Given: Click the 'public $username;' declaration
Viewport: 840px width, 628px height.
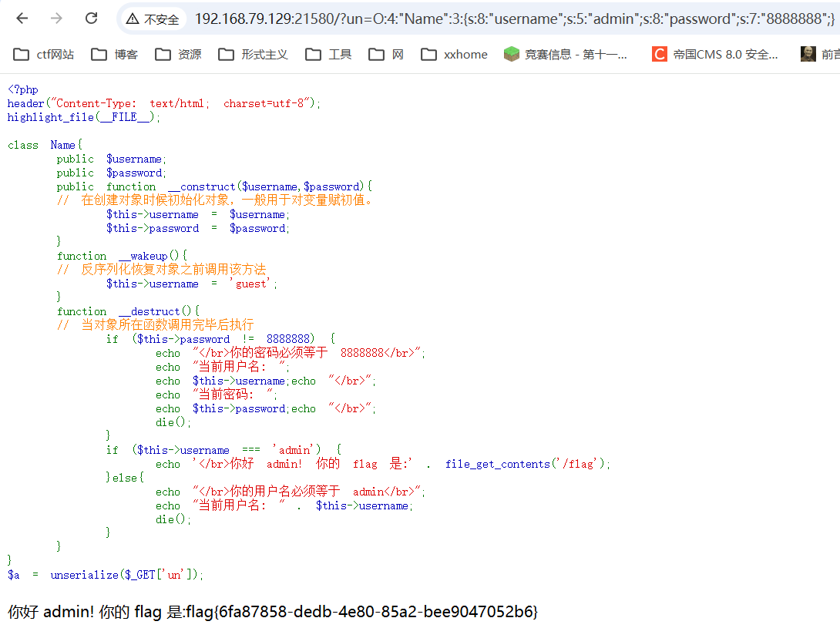Looking at the screenshot, I should coord(112,160).
